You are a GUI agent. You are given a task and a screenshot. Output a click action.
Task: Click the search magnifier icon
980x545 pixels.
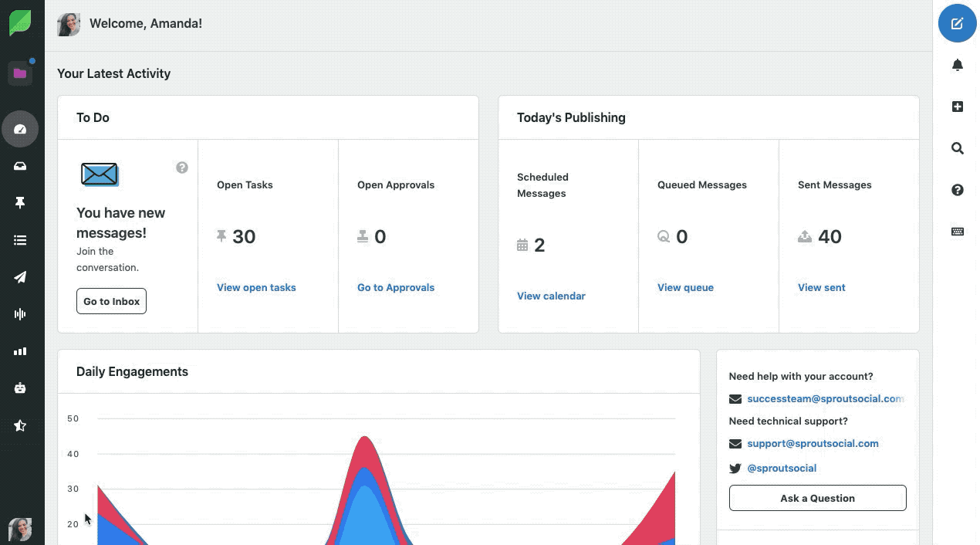tap(957, 148)
